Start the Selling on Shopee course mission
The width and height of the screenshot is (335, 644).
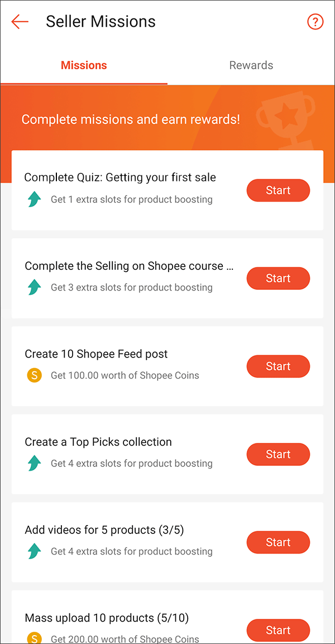(x=278, y=278)
